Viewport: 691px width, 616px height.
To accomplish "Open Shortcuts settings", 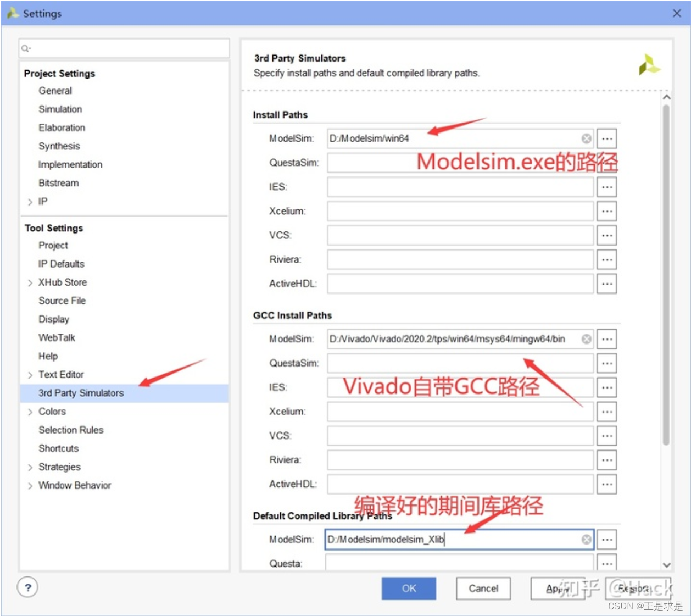I will [58, 448].
